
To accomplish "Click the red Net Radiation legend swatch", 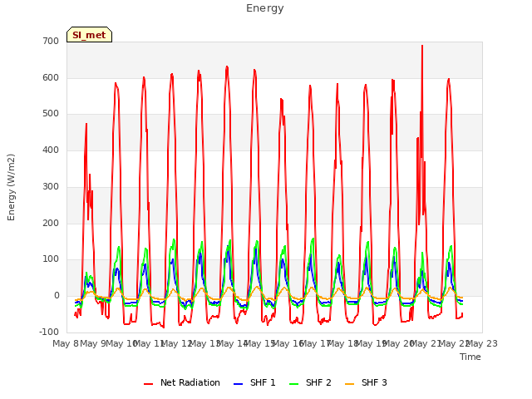I will click(149, 384).
